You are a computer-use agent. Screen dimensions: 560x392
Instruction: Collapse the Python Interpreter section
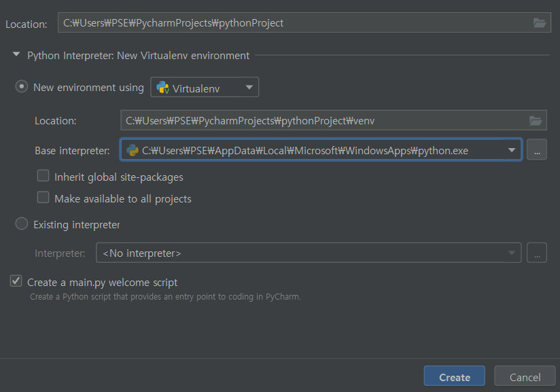(x=16, y=54)
